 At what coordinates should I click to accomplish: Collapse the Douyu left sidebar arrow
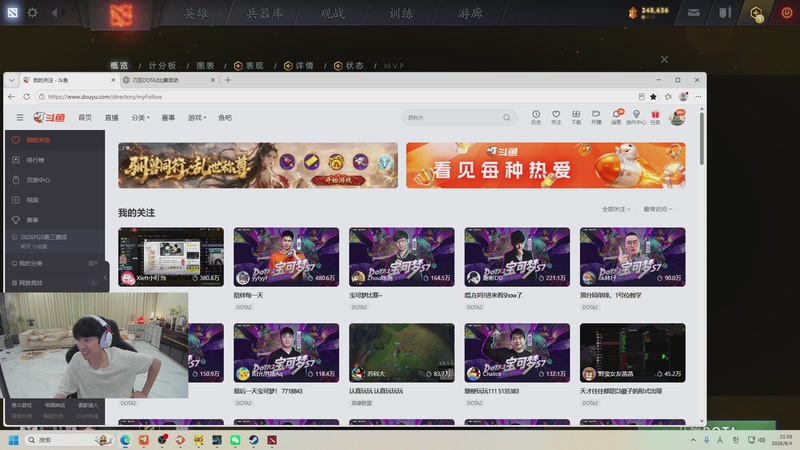click(106, 278)
